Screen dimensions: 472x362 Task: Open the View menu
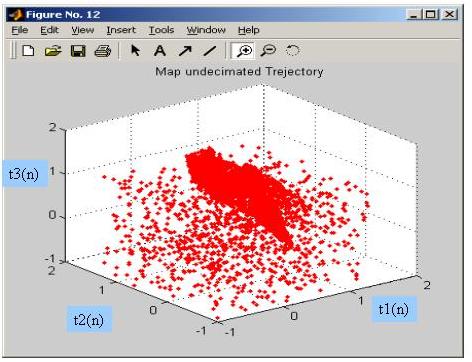point(82,30)
